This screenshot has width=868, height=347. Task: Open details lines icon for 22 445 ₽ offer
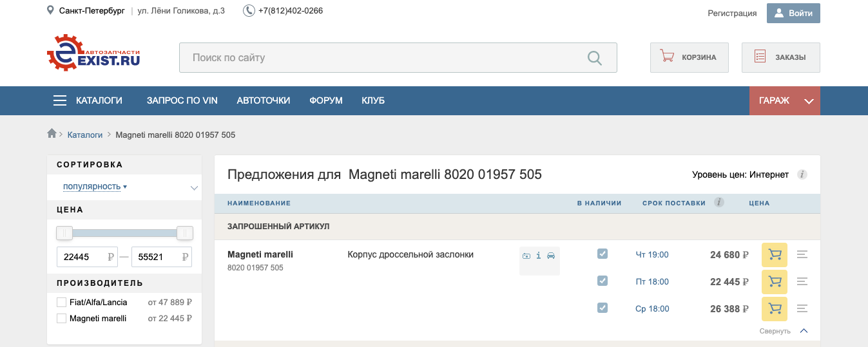pos(802,282)
